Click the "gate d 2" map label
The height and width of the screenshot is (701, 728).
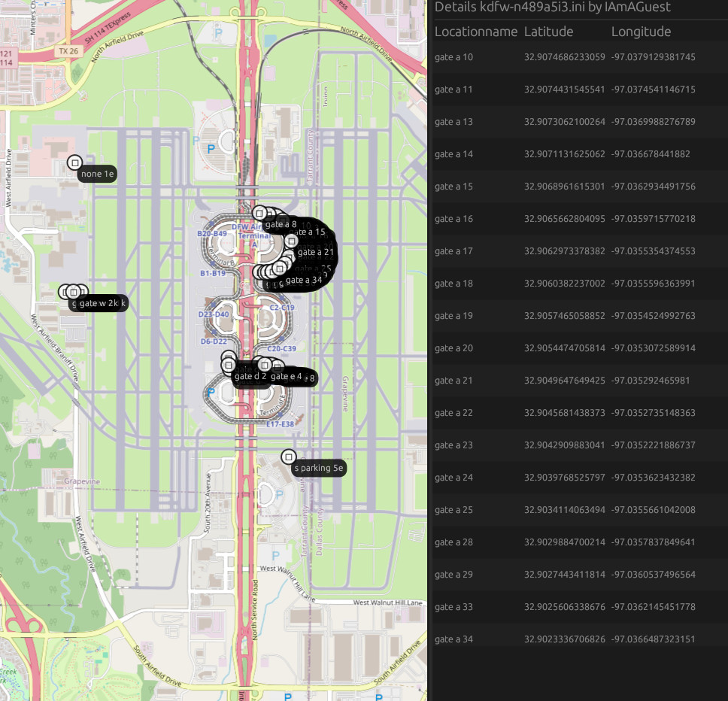point(250,376)
